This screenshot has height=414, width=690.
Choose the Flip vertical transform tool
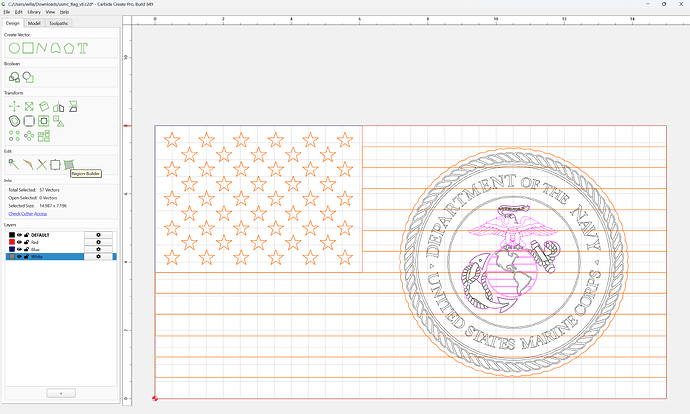tap(73, 106)
